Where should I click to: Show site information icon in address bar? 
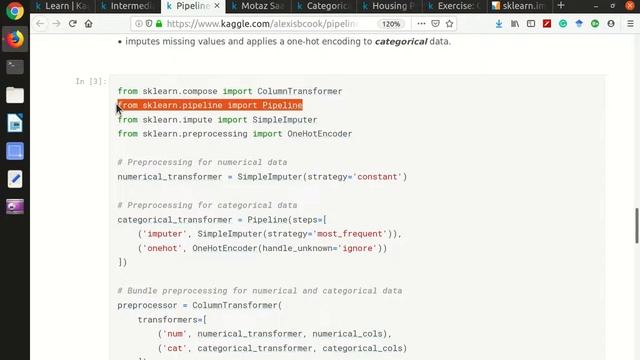click(x=139, y=24)
